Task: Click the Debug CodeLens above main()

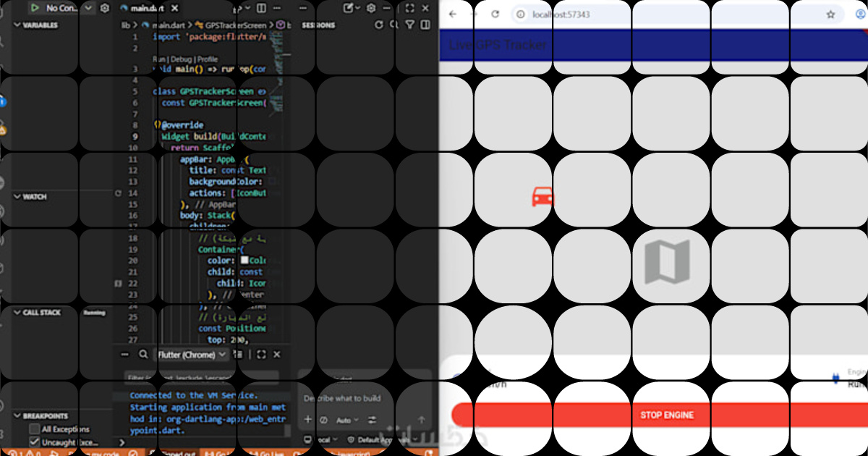Action: pyautogui.click(x=182, y=59)
